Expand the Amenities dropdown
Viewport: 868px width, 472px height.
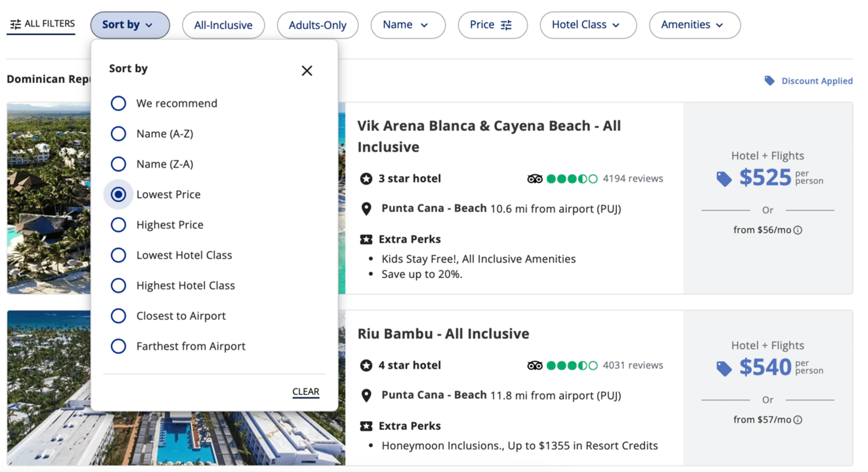(x=694, y=25)
